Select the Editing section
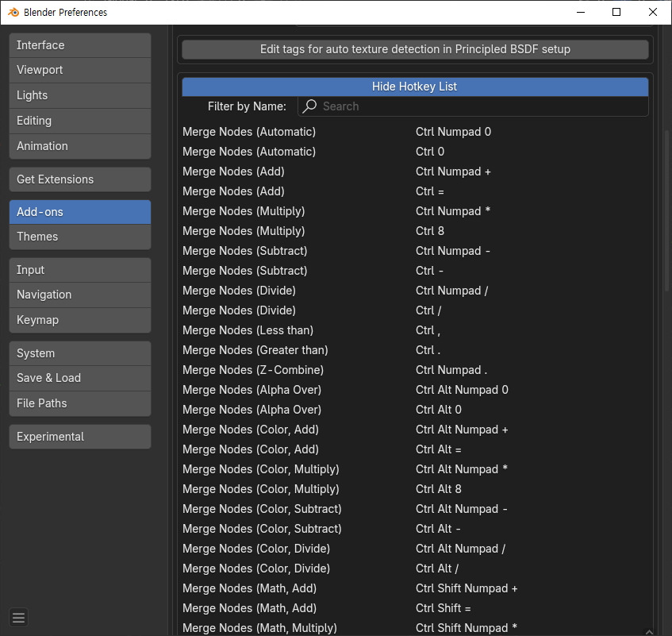Screen dimensions: 672x636 pos(80,121)
